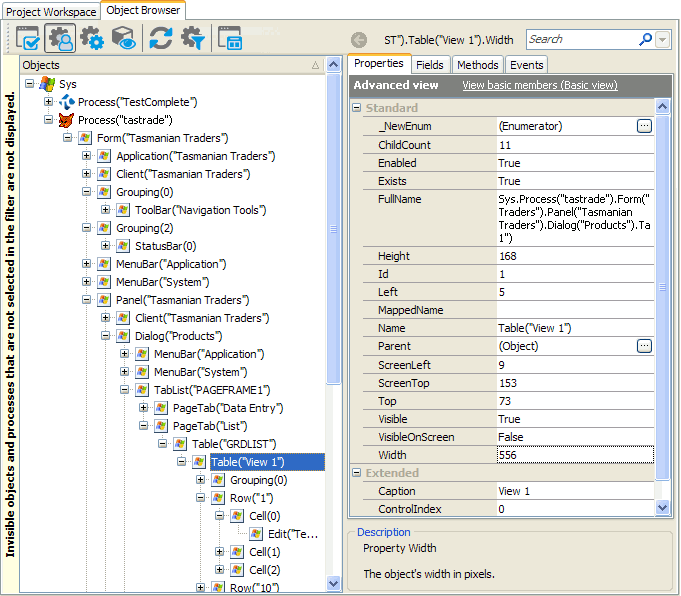Click the first toolbar icon with checkmark
Screen dimensions: 681x596
[x=28, y=40]
